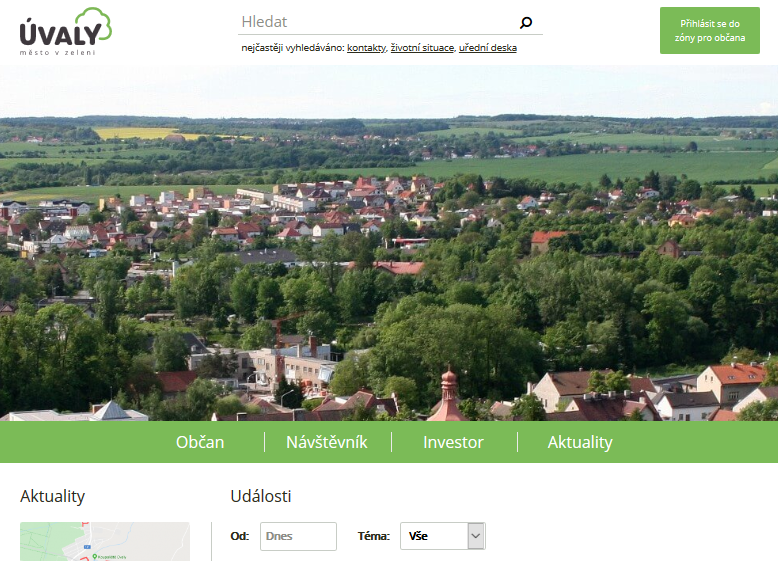The height and width of the screenshot is (561, 778).
Task: Click the Téma field label
Action: point(373,536)
